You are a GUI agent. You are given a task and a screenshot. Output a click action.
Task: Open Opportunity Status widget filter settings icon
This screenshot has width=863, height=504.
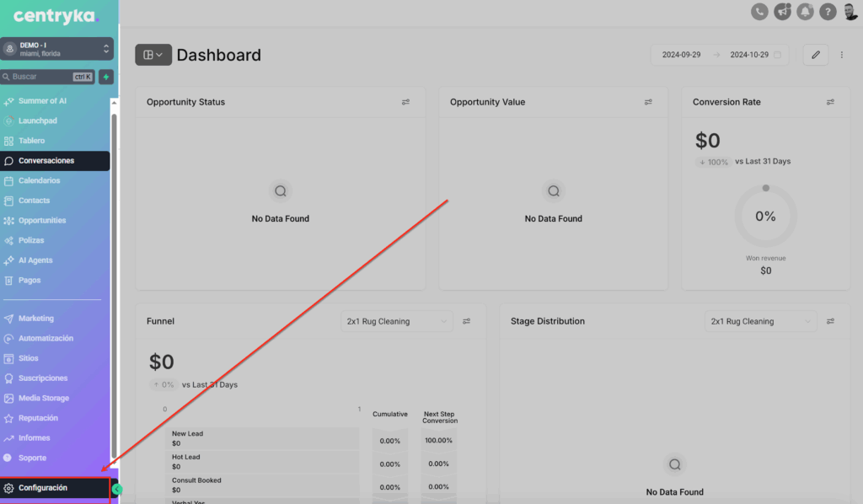(405, 102)
